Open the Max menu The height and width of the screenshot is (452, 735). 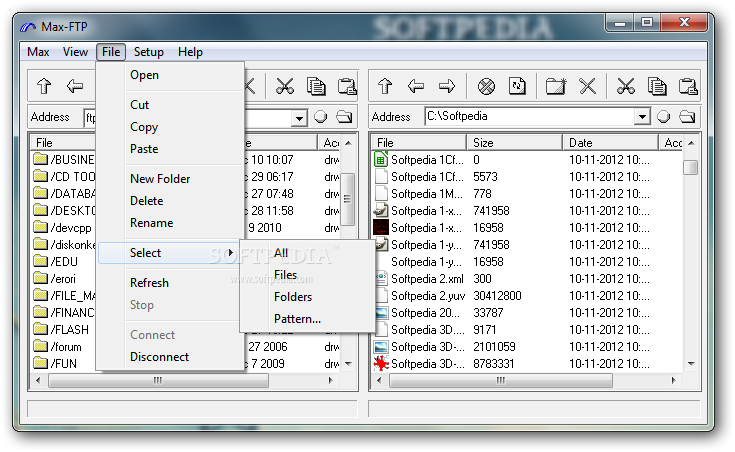(38, 52)
